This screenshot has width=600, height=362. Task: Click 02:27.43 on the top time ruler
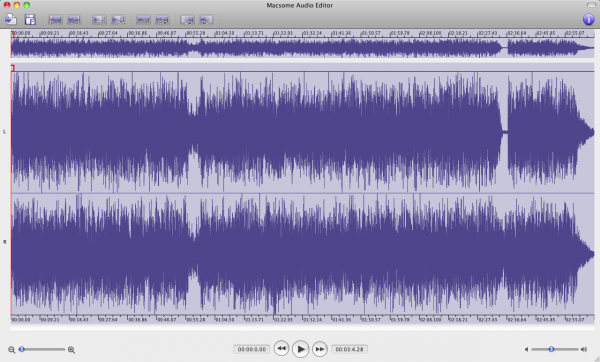coord(488,33)
